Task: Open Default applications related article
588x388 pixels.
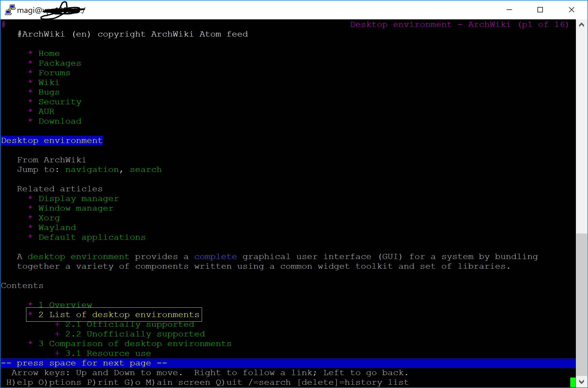Action: point(92,237)
